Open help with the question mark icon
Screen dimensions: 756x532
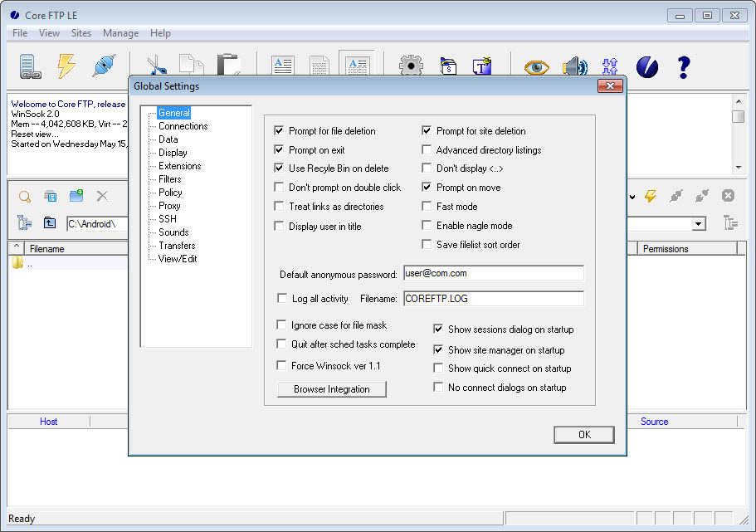coord(684,66)
